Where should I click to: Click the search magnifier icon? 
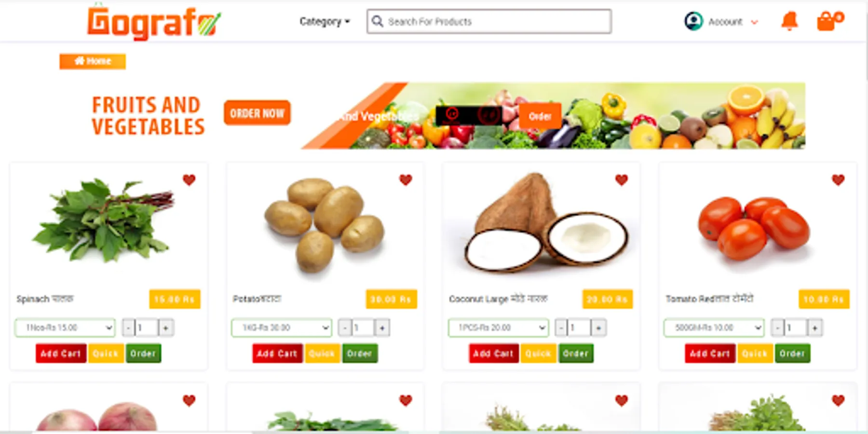pyautogui.click(x=378, y=21)
